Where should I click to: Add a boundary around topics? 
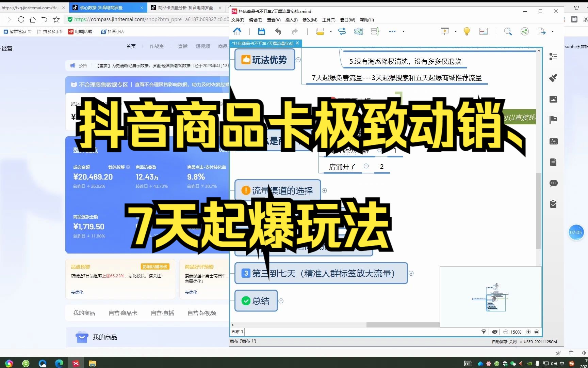[358, 31]
